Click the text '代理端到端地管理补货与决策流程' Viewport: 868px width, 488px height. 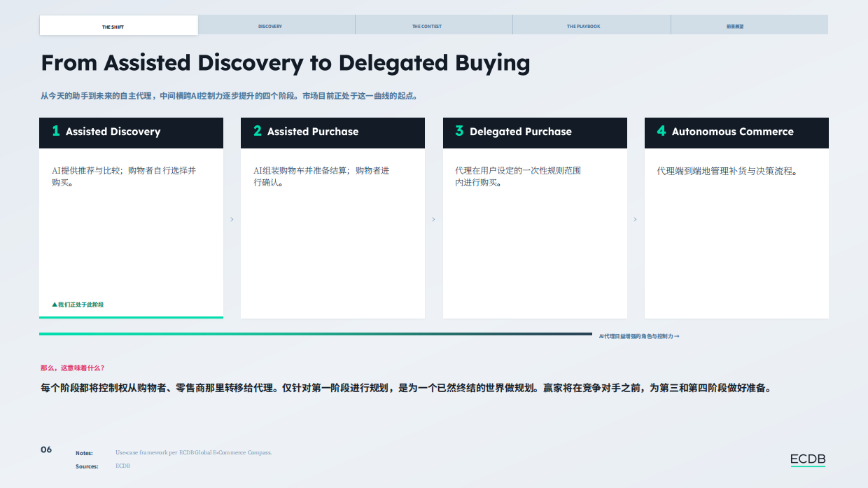(x=727, y=170)
